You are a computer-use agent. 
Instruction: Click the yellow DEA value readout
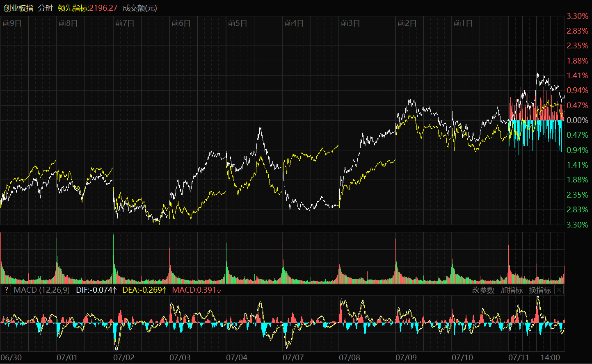coord(144,290)
